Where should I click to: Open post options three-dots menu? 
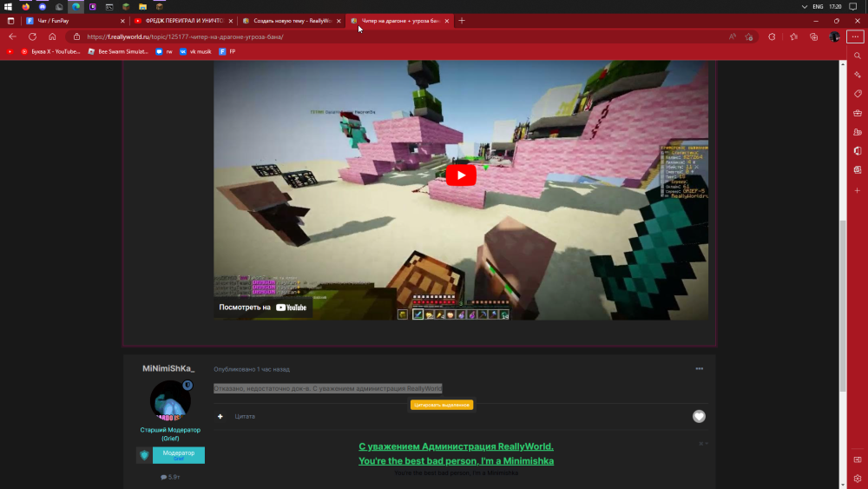coord(699,369)
